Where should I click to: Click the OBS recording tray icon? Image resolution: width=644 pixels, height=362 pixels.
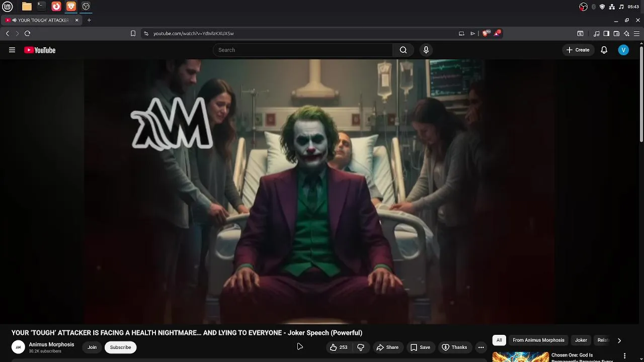point(584,7)
